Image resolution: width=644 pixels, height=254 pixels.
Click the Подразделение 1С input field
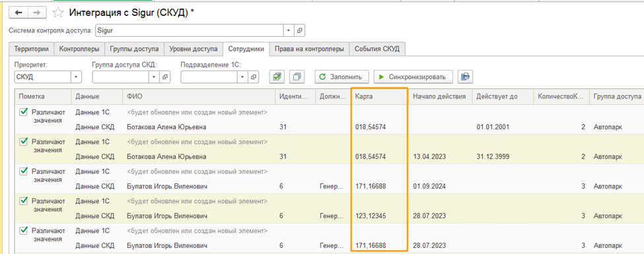click(x=209, y=77)
